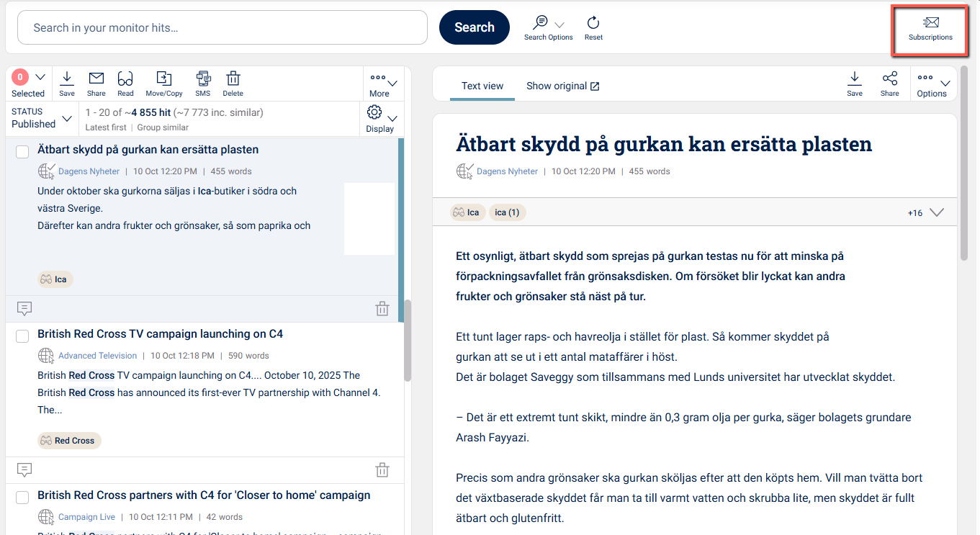The width and height of the screenshot is (980, 535).
Task: Click the comment icon under the gurkan article
Action: point(24,309)
